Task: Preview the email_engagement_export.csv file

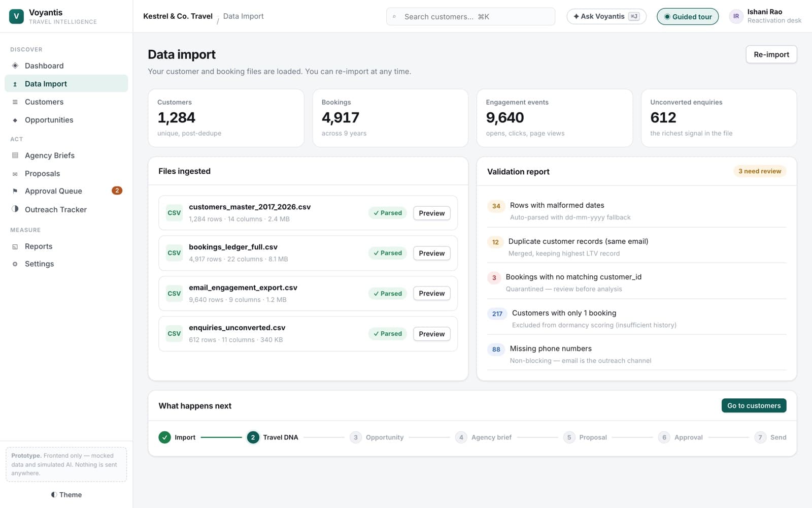Action: coord(431,294)
